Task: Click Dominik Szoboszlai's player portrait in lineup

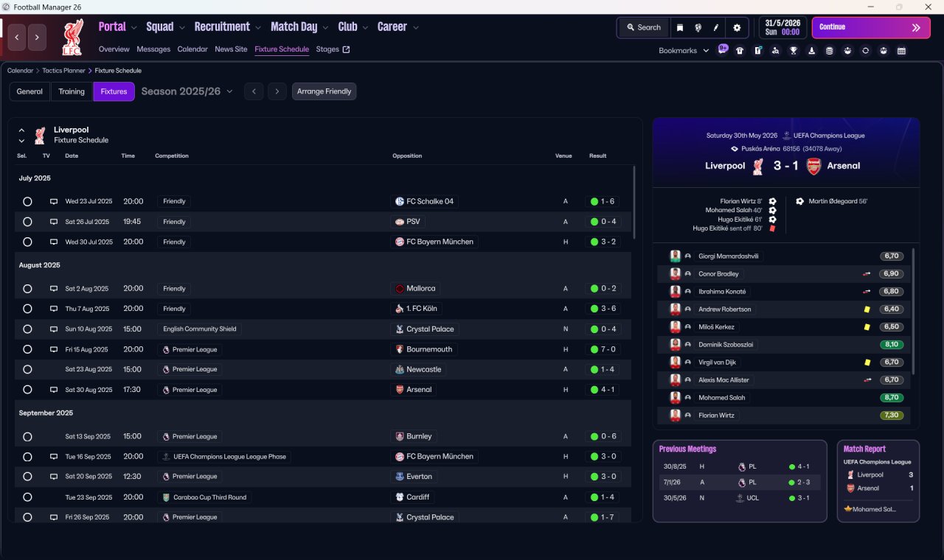Action: coord(675,345)
